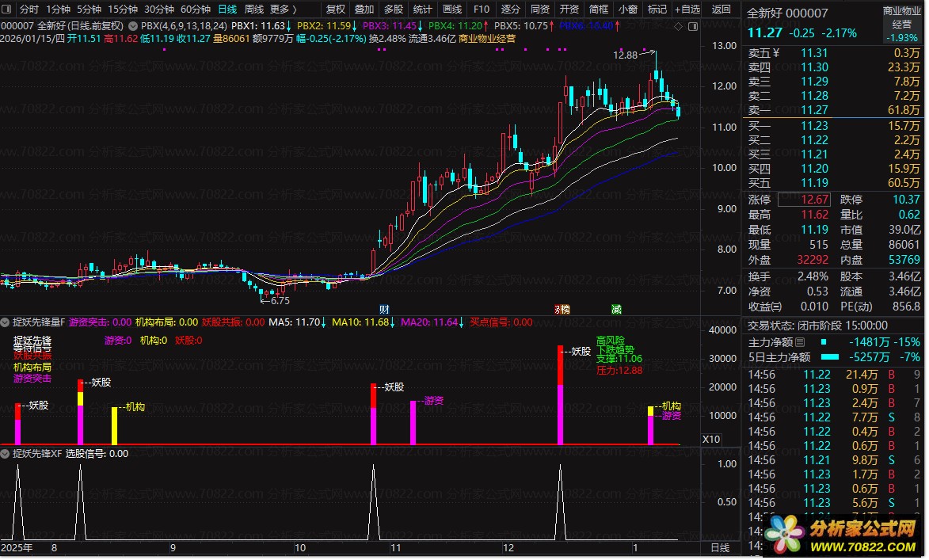Select the 周线 weekly chart tab
Viewport: 929px width, 560px height.
coord(254,9)
